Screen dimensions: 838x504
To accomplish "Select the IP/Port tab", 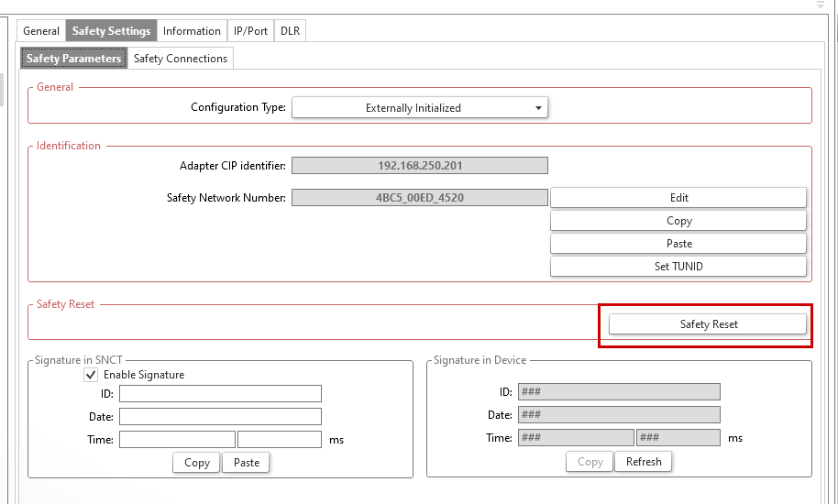I will coord(250,31).
